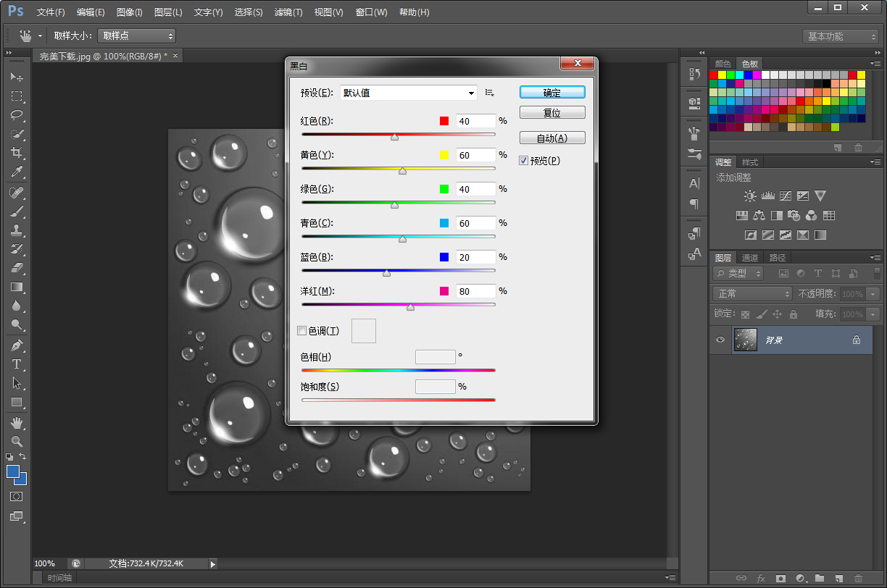Select the Horizontal Type tool
Screen dimensions: 887x588
coord(17,364)
